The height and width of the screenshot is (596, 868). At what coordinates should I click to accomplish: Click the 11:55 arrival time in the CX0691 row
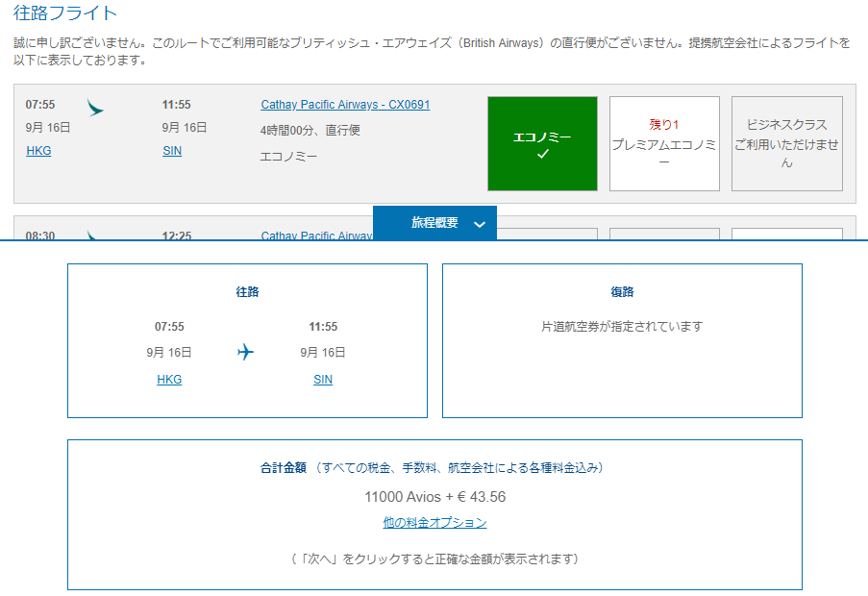pos(177,105)
